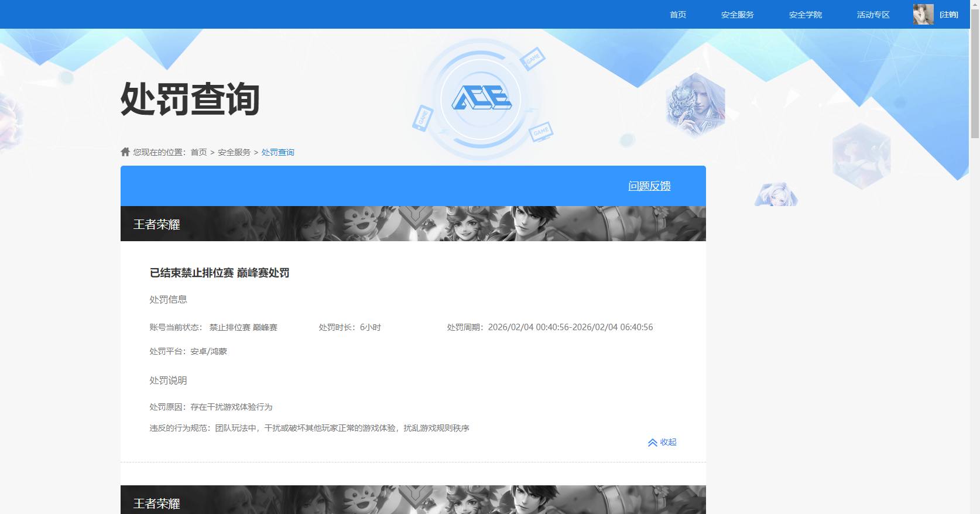Open the 安全学院 navigation item

pos(806,15)
